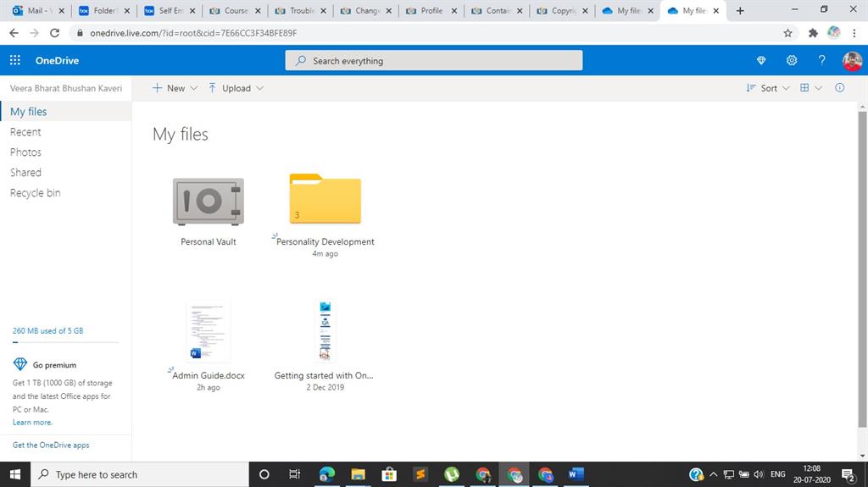Open the Sort menu
This screenshot has height=487, width=868.
768,88
